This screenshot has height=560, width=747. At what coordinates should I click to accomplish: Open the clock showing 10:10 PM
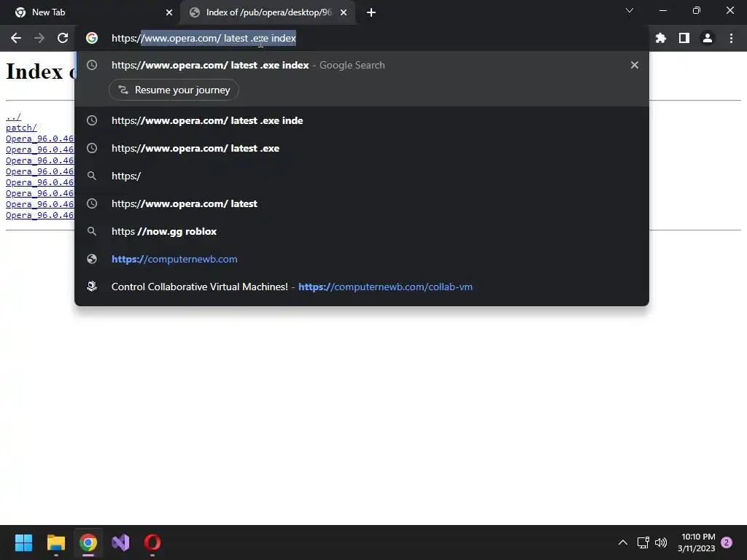point(697,542)
